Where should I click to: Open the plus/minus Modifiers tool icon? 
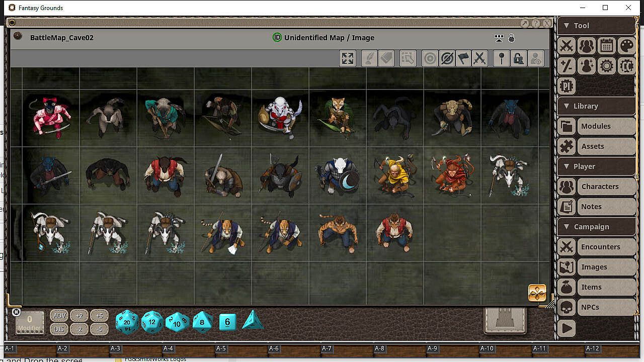point(567,66)
